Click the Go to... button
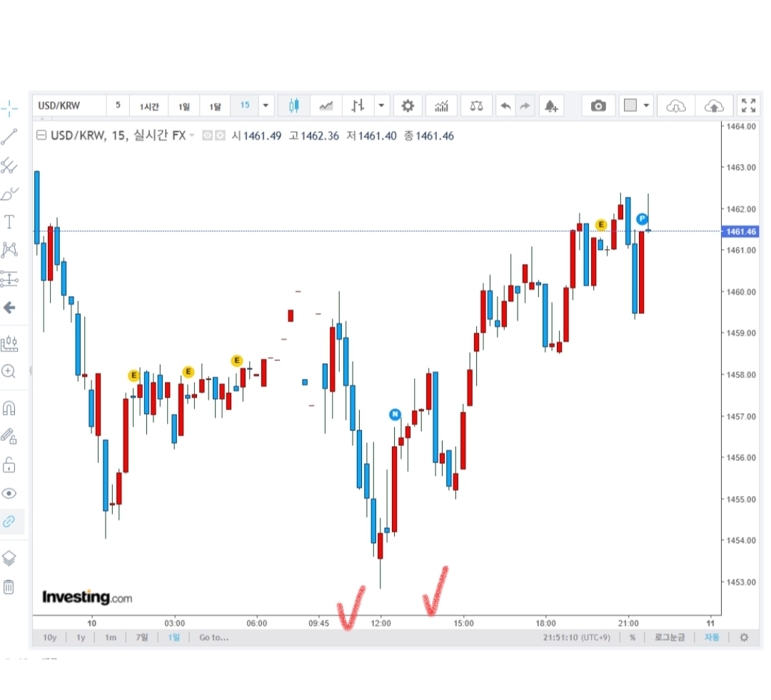The width and height of the screenshot is (771, 700). [x=214, y=637]
